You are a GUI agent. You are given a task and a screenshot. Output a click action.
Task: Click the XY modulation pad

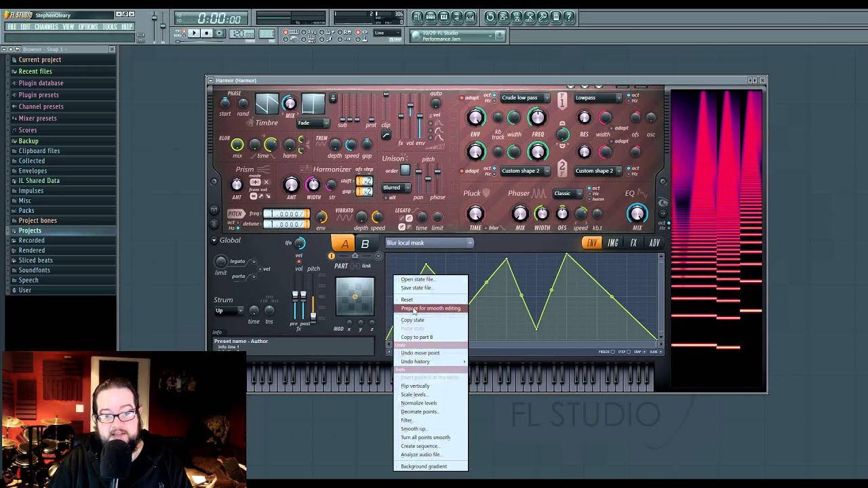point(355,296)
